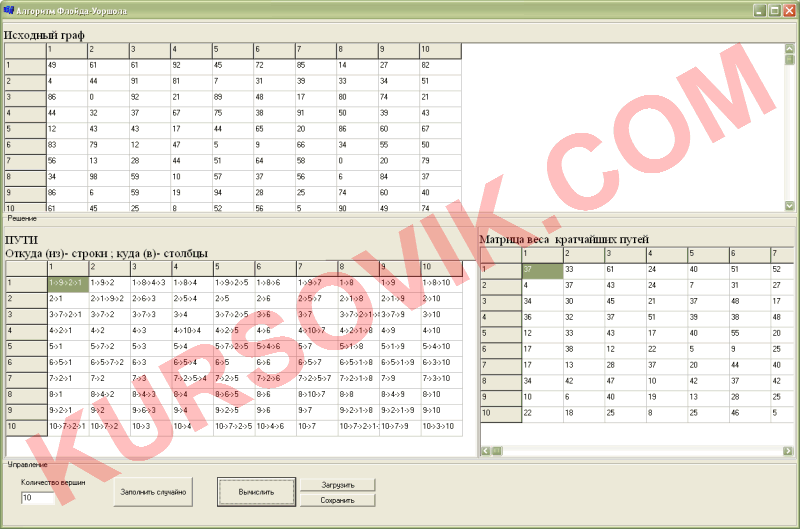Click the weight matrix horizontal scrollbar thumb
800x529 pixels.
(497, 451)
